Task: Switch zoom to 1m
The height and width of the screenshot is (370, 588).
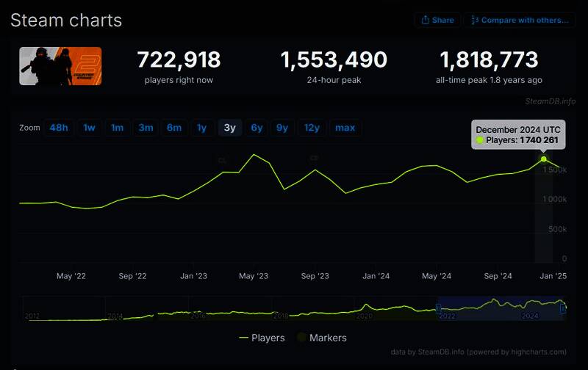Action: pyautogui.click(x=117, y=128)
